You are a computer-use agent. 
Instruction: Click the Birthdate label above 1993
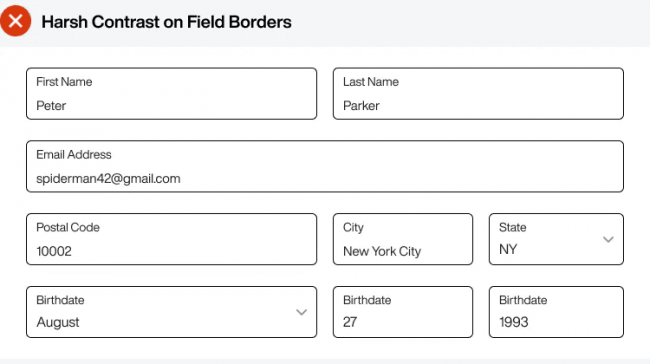point(523,300)
